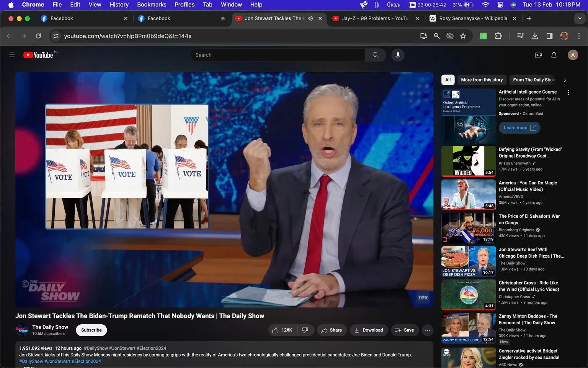Open The Daily Show channel name link
588x368 pixels.
[50, 327]
